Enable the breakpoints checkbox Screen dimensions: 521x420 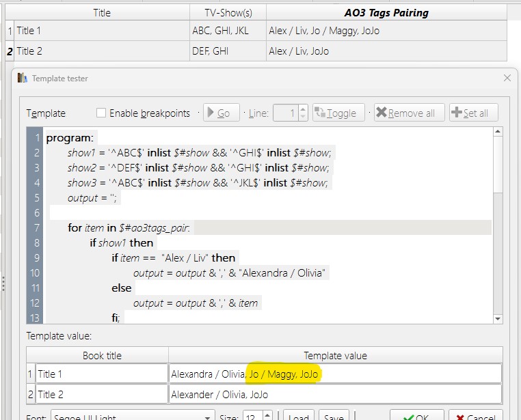tap(101, 113)
